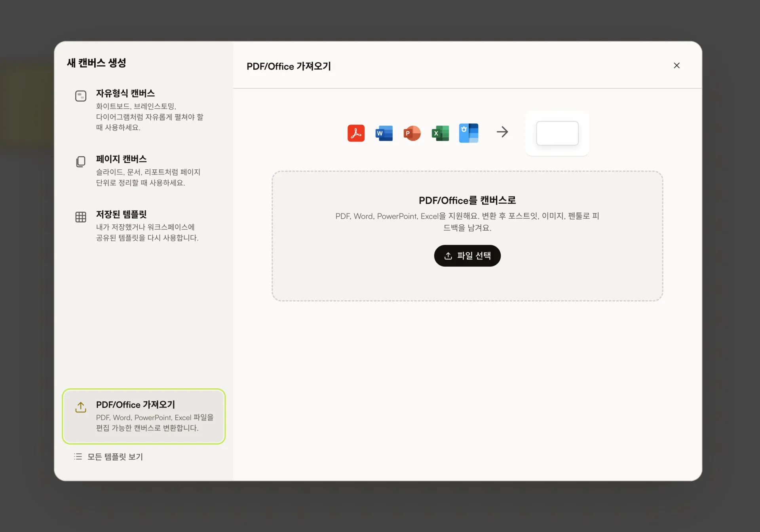Choose the PDF/Office 가져오기 option
Viewport: 760px width, 532px height.
[x=144, y=416]
